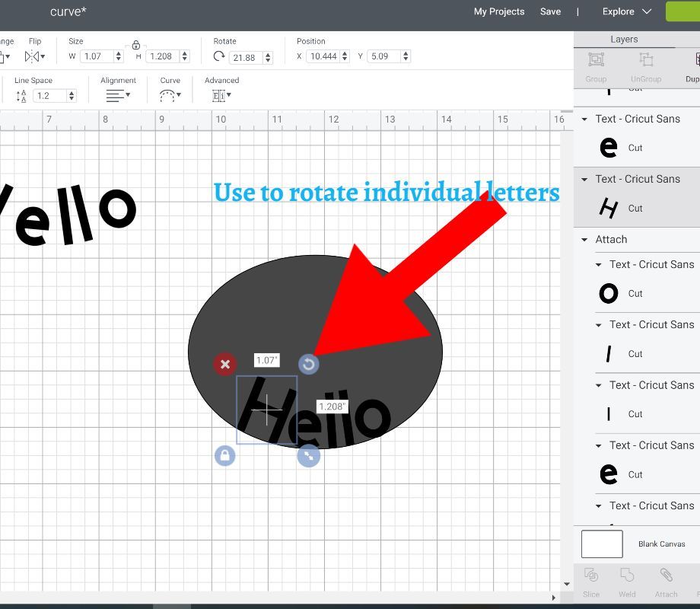Open the Curve tool
Screen dimensions: 700x609
tap(170, 95)
